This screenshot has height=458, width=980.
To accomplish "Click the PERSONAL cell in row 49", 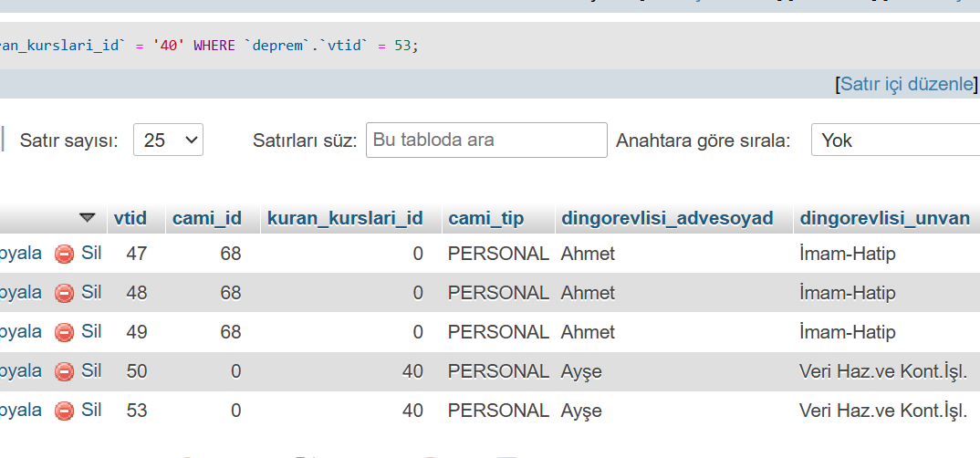I will coord(498,332).
